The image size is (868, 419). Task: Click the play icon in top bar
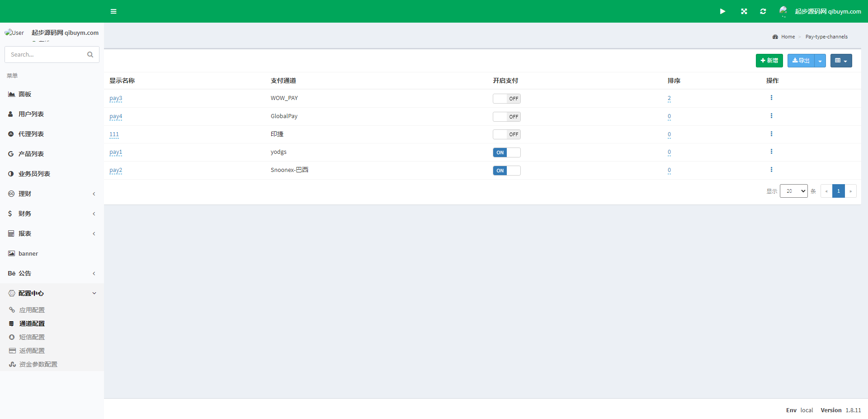[x=722, y=11]
